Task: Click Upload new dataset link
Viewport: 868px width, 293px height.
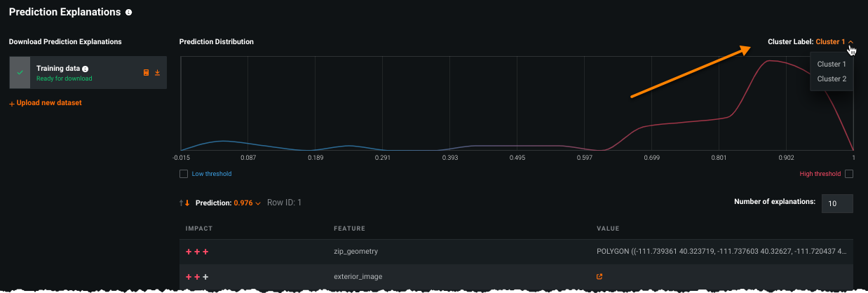Action: tap(45, 103)
